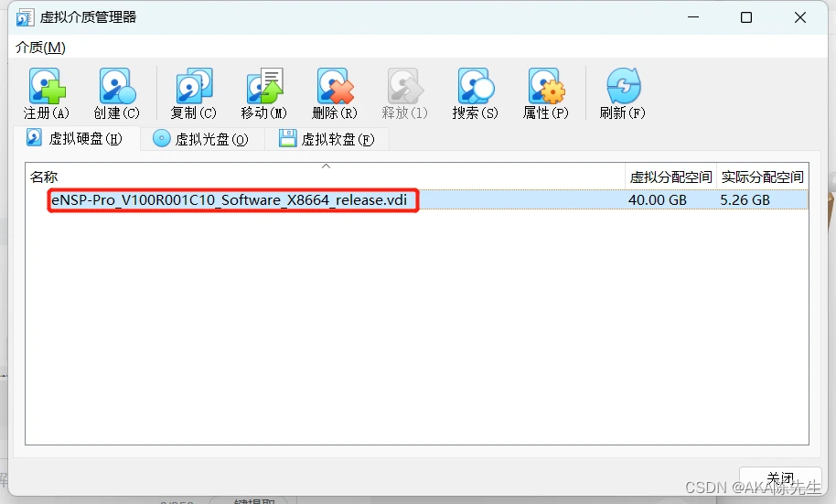This screenshot has height=504, width=836.
Task: Minimize the 虚拟介质管理器 window
Action: click(693, 17)
